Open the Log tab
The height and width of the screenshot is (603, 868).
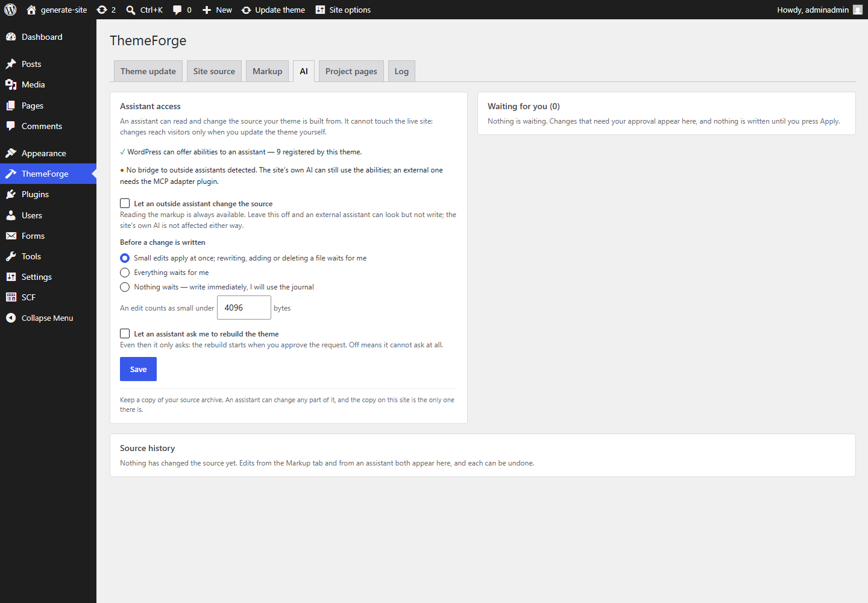(401, 71)
